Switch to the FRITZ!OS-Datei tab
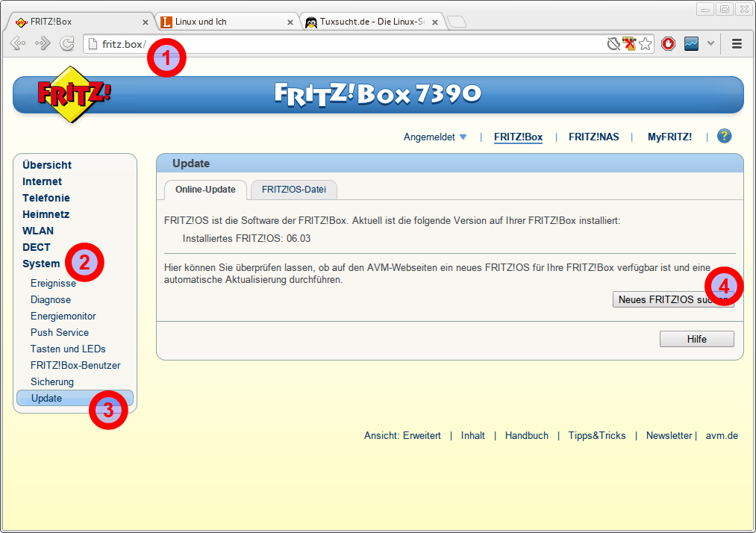Image resolution: width=756 pixels, height=533 pixels. [x=294, y=190]
